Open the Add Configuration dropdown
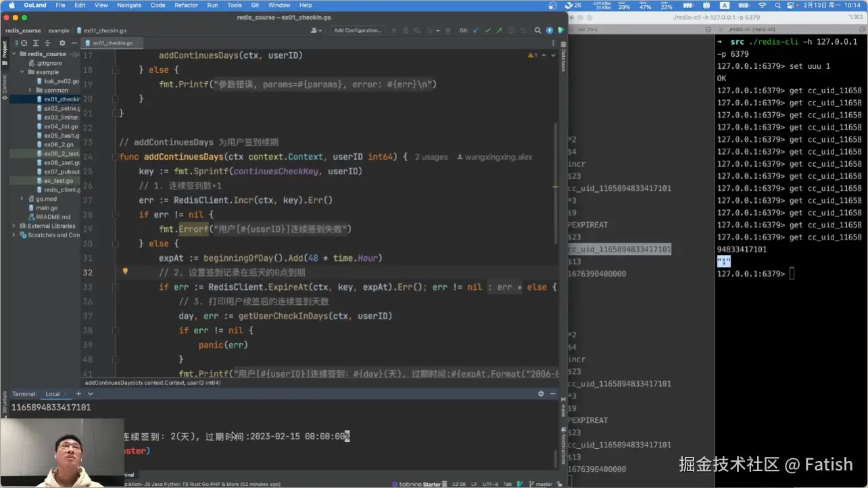The image size is (868, 488). [358, 30]
